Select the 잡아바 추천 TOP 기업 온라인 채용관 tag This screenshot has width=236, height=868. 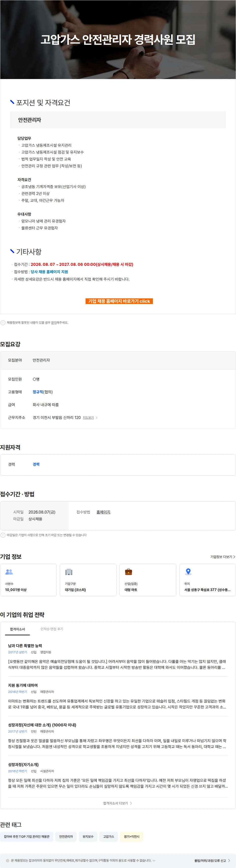(27, 837)
